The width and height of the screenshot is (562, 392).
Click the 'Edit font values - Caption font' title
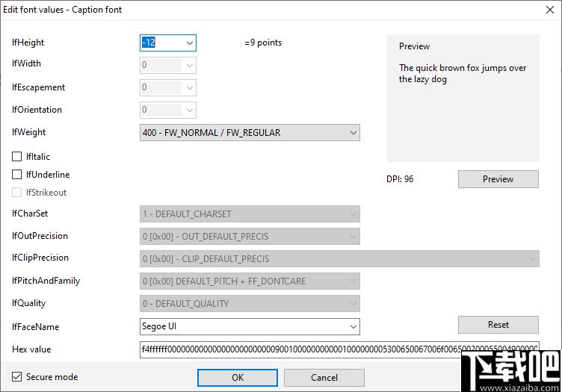[62, 10]
